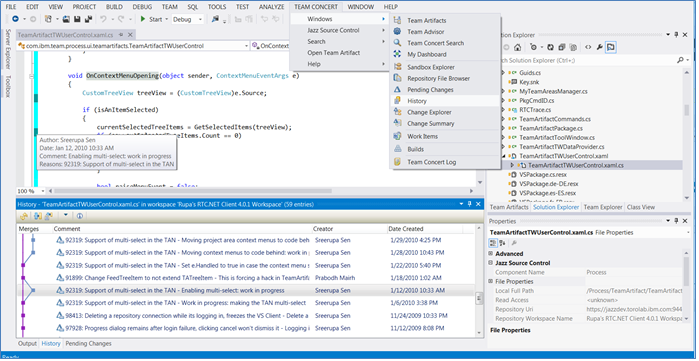Select PkgCmdID.cs in Solution Explorer
Image resolution: width=699 pixels, height=361 pixels.
pyautogui.click(x=537, y=101)
